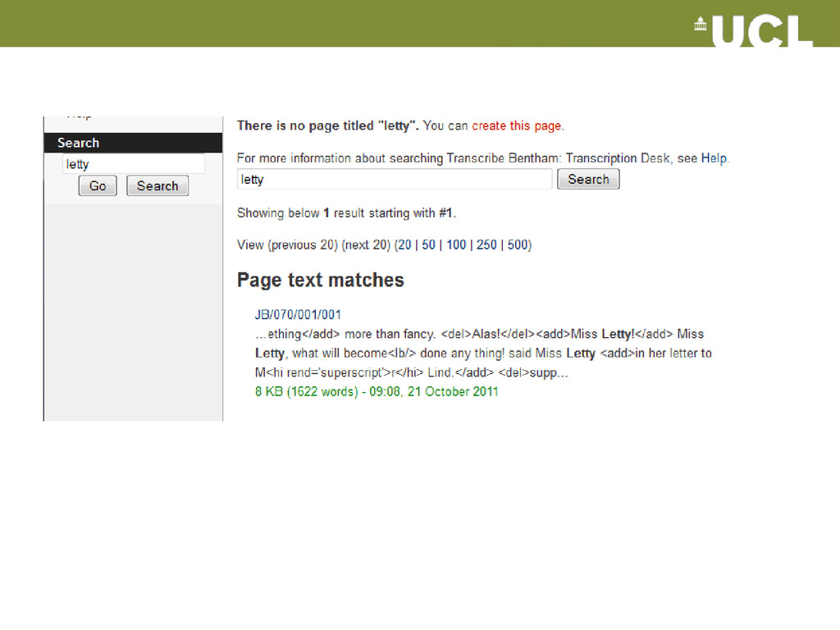Show 500 results per page
This screenshot has height=630, width=840.
(x=518, y=244)
